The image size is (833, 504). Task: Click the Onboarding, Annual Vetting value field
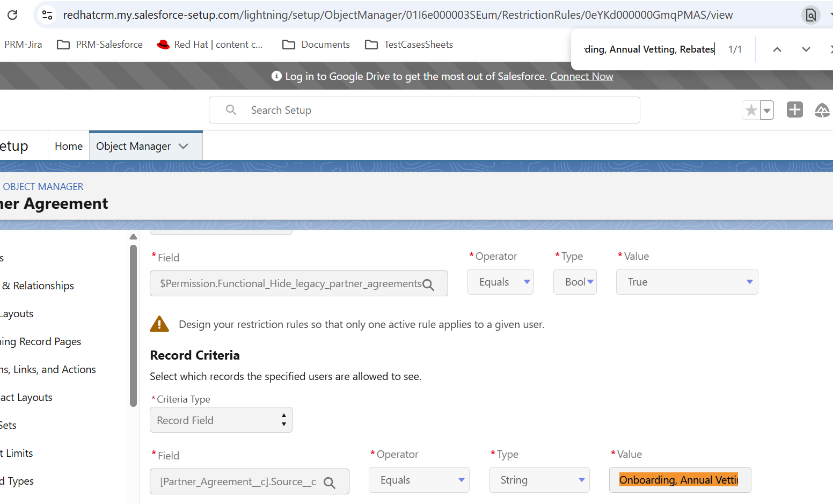pos(680,480)
